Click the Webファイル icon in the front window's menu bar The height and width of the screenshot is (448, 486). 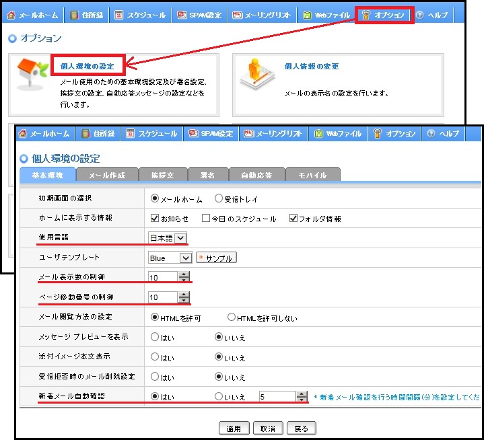[x=318, y=133]
